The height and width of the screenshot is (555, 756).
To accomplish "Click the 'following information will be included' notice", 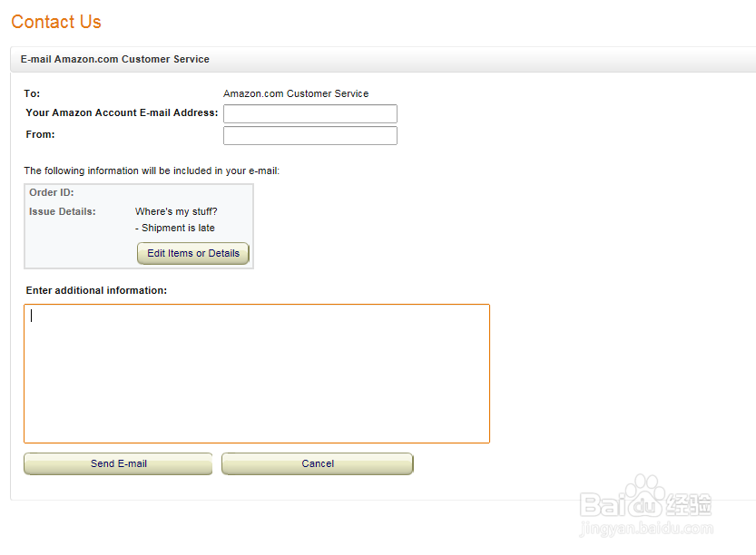I will click(x=152, y=170).
